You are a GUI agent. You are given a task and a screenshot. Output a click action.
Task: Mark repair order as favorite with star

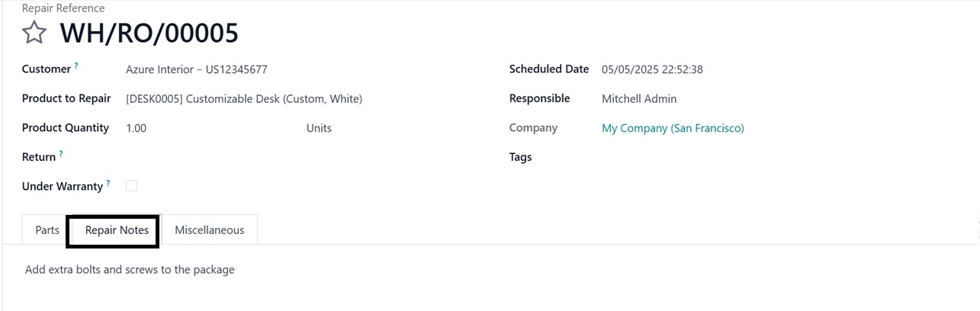tap(34, 33)
